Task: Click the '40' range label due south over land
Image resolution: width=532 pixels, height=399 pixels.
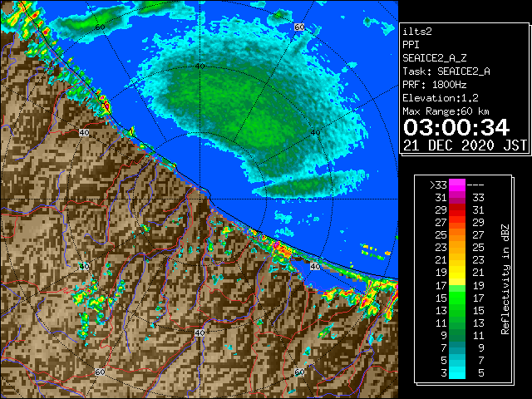Action: [199, 332]
